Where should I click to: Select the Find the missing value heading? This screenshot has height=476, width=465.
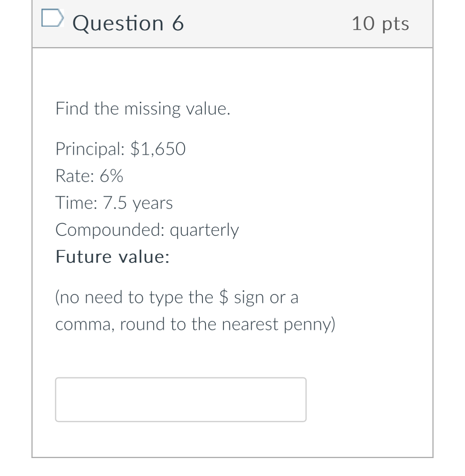(143, 109)
